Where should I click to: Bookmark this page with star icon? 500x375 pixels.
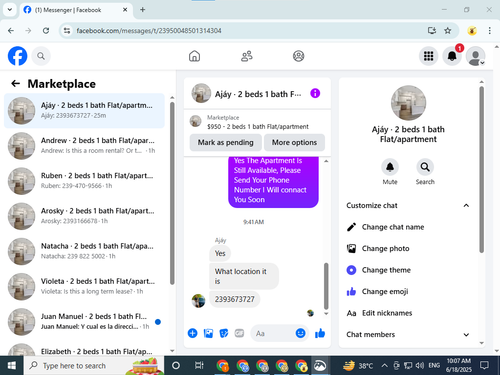click(x=448, y=31)
